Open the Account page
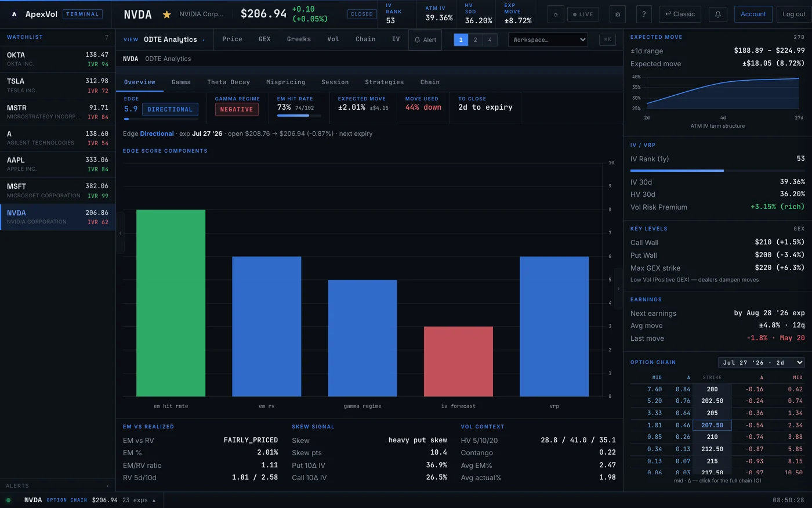This screenshot has width=812, height=508. [753, 14]
